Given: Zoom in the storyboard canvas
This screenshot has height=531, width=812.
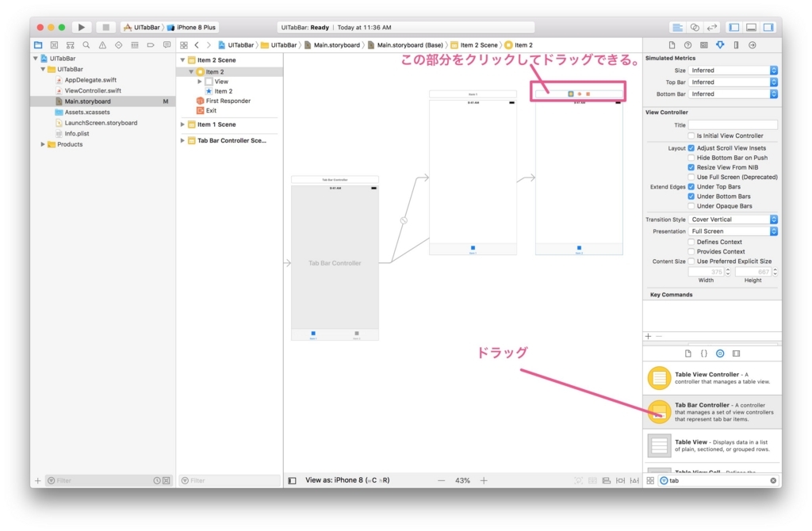Looking at the screenshot, I should pyautogui.click(x=484, y=481).
